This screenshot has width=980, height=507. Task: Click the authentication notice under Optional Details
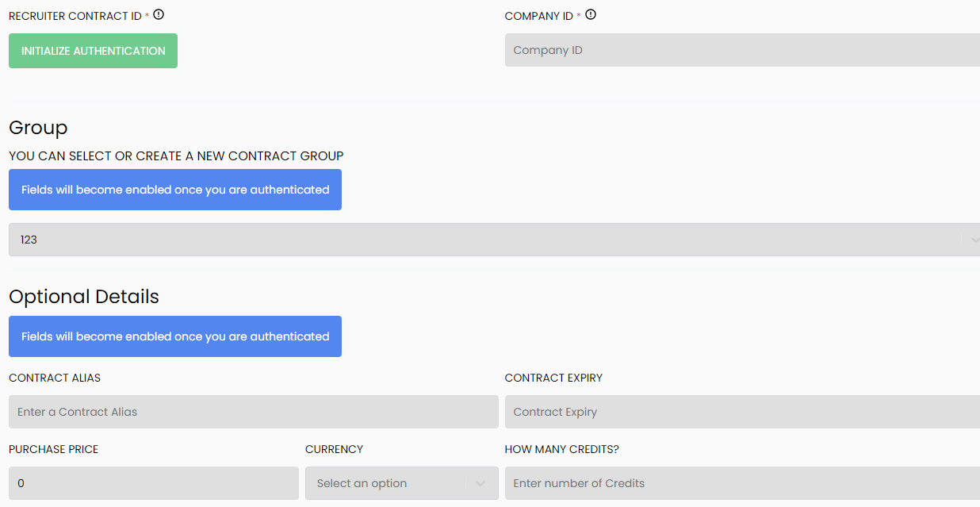(175, 336)
